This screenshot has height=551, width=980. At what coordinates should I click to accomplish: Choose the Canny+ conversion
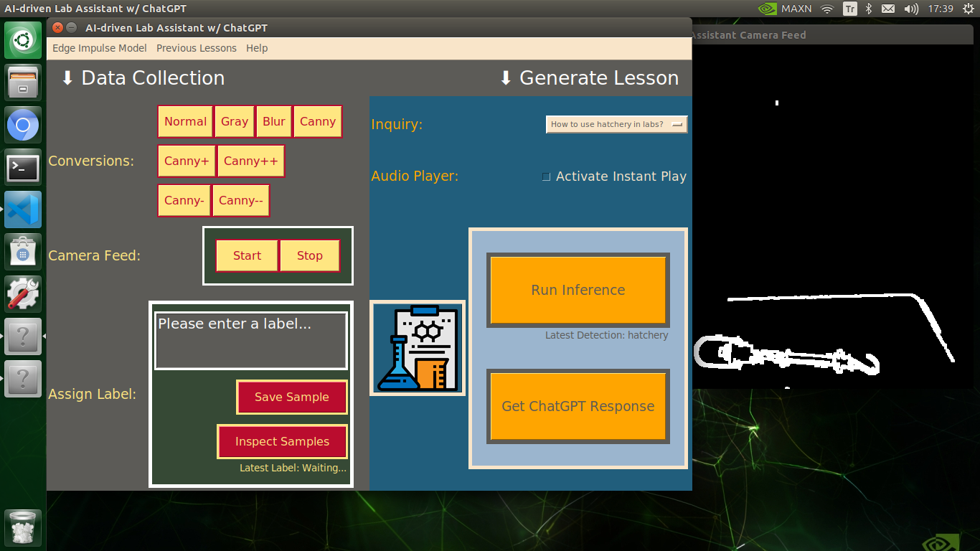187,161
